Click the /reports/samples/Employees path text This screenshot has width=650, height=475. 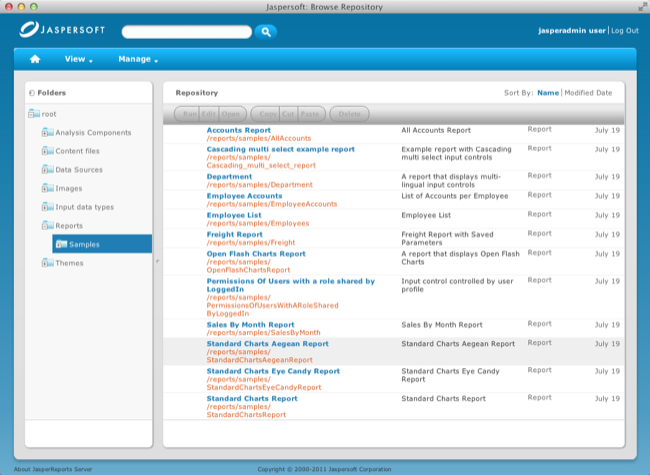[x=258, y=223]
